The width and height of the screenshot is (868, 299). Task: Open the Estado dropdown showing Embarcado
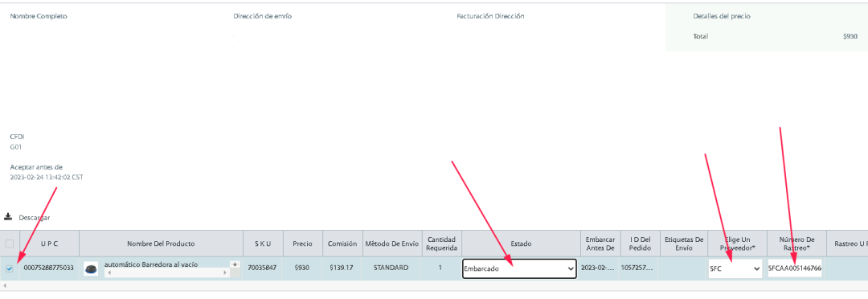tap(519, 268)
